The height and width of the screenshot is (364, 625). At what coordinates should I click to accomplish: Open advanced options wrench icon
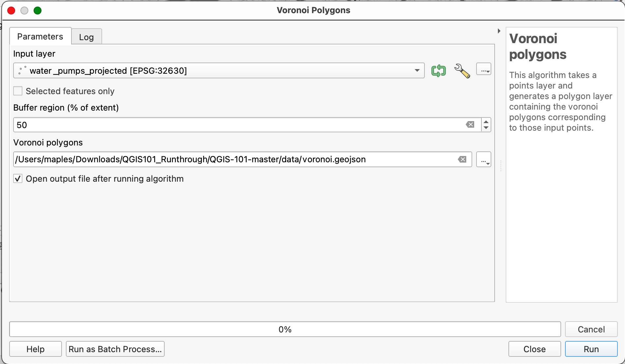[462, 71]
